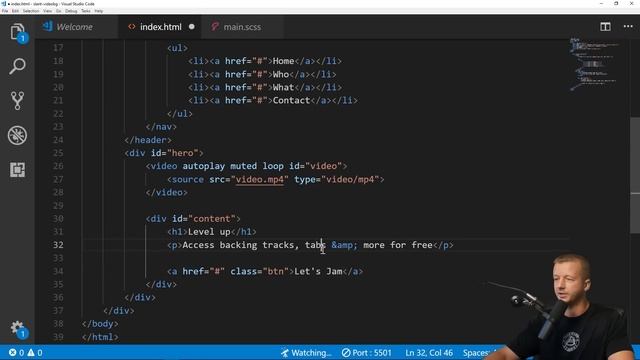Open the File menu
This screenshot has width=640, height=360.
click(5, 11)
